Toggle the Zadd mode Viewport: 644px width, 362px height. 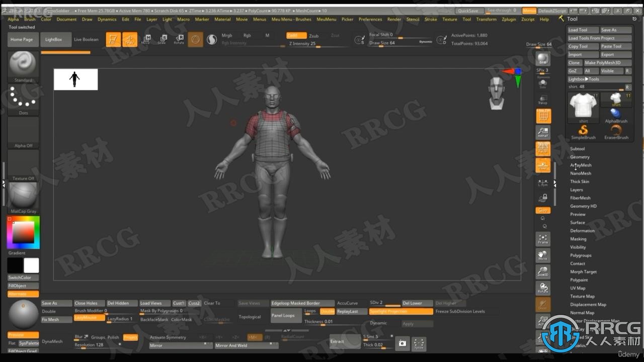point(296,36)
